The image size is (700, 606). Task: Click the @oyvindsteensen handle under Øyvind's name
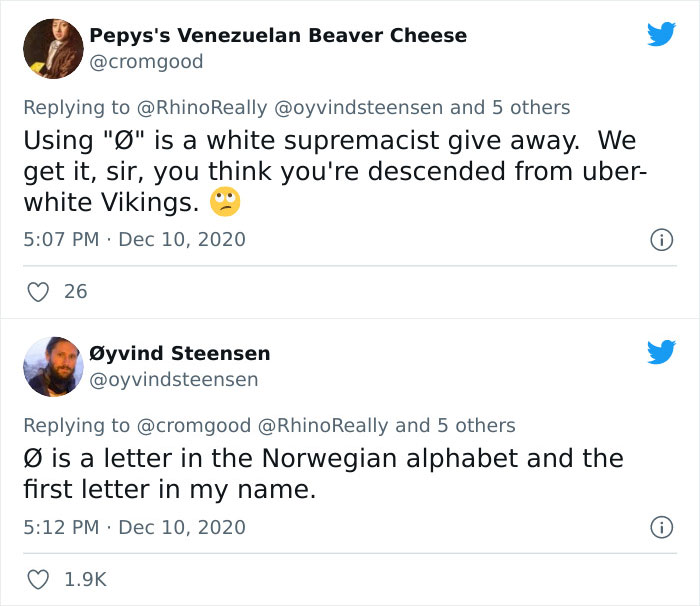click(x=174, y=380)
